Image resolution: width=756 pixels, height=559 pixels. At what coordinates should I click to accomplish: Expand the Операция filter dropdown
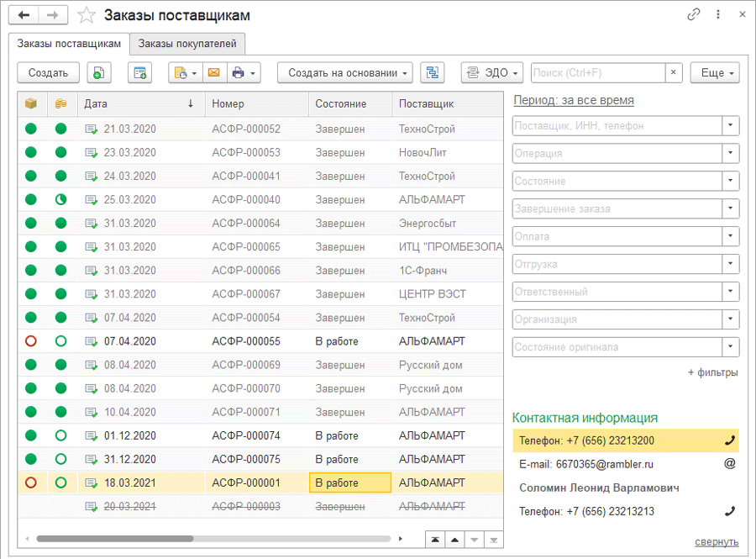(x=731, y=153)
